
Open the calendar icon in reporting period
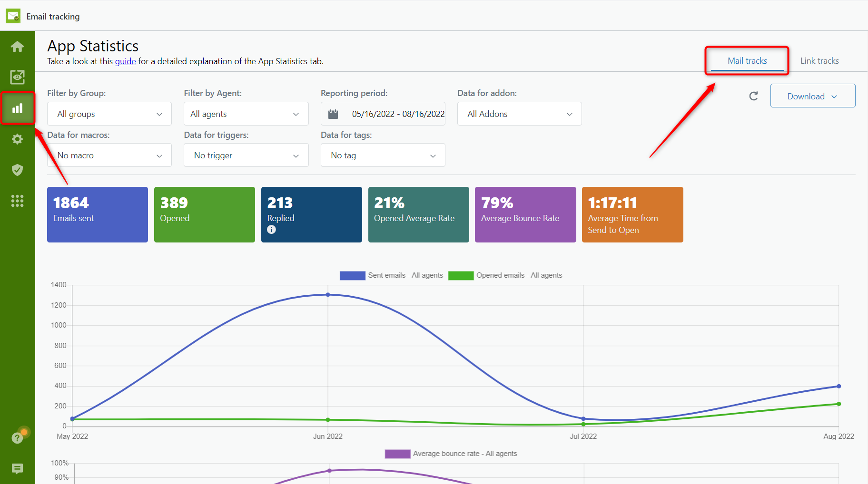click(x=333, y=114)
